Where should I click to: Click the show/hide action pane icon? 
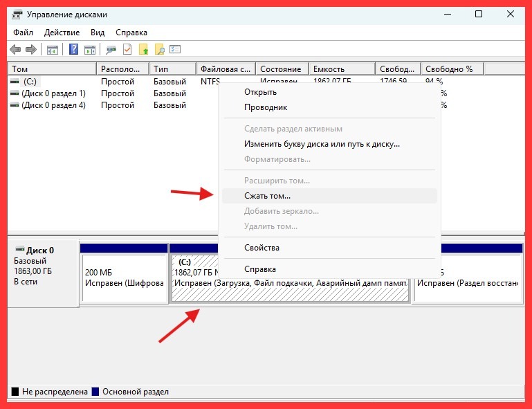(x=89, y=49)
